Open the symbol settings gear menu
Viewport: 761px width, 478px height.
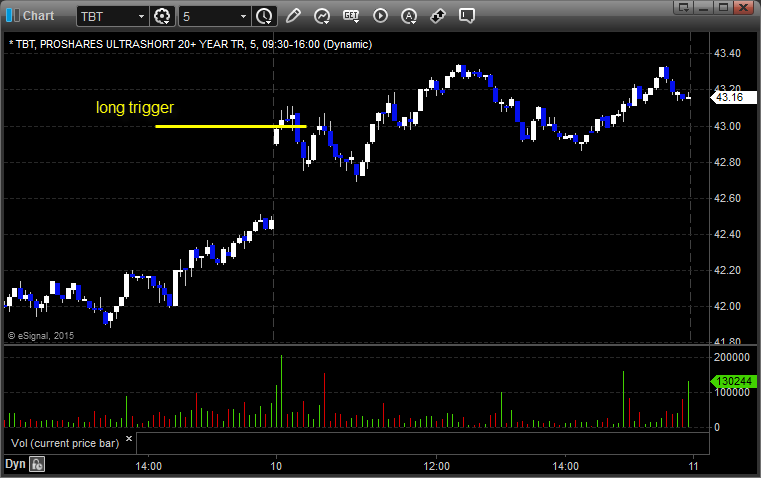162,16
